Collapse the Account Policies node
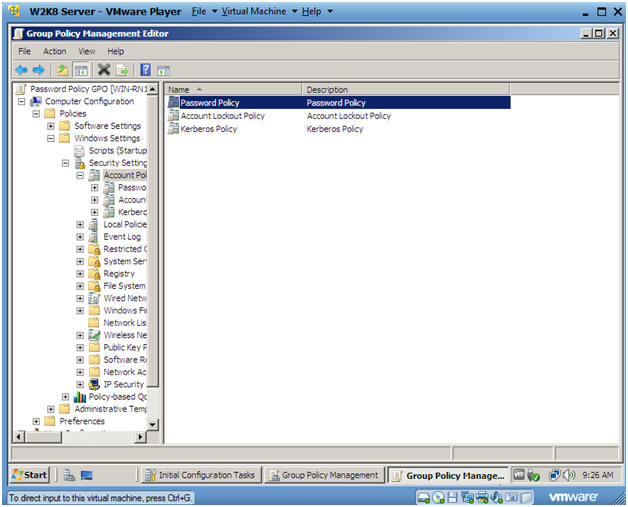 coord(80,175)
